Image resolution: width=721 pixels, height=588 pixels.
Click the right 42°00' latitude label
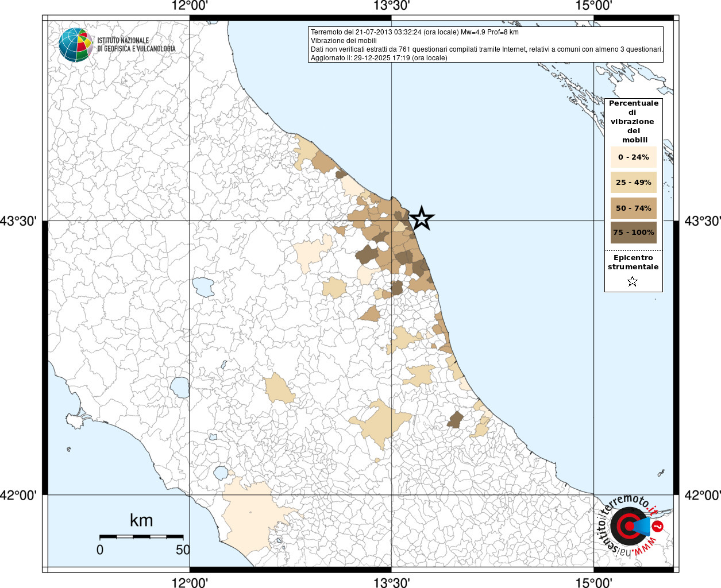click(x=703, y=495)
